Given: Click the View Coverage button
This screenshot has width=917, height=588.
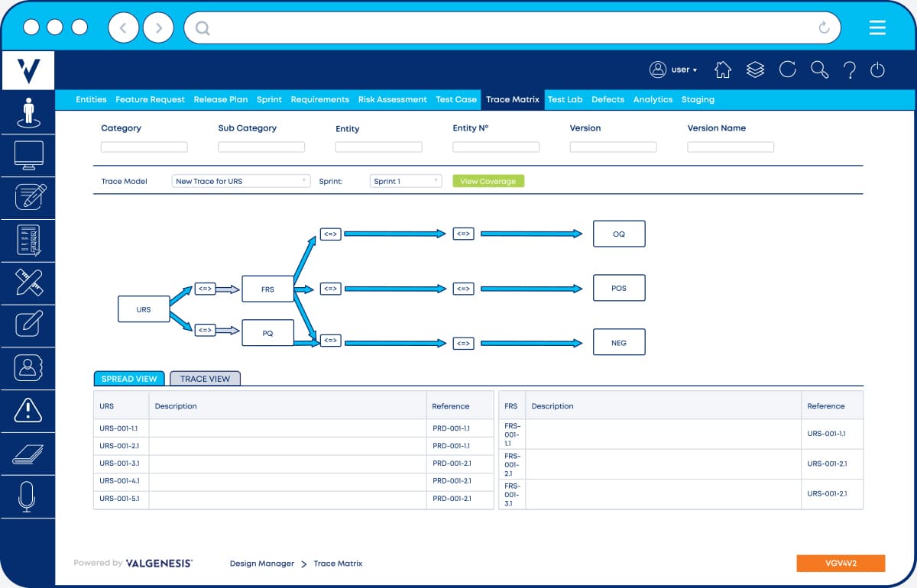Looking at the screenshot, I should [x=488, y=181].
